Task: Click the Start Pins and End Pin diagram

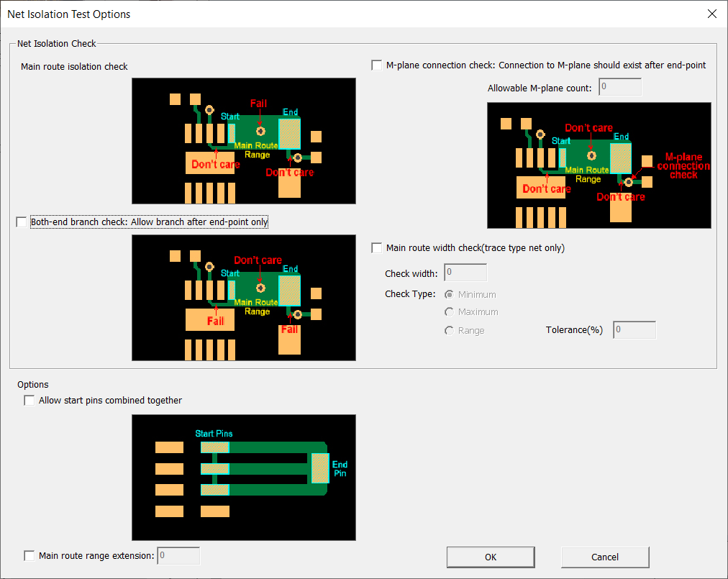Action: [x=244, y=477]
